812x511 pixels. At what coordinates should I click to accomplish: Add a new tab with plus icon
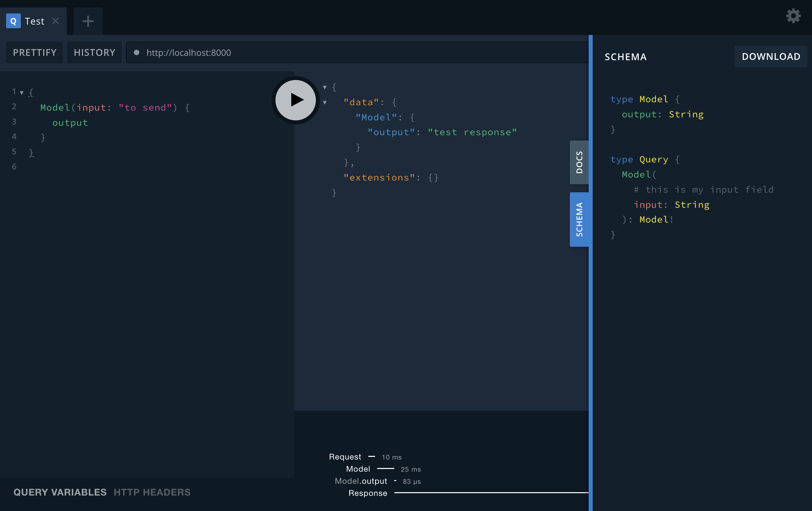click(88, 21)
